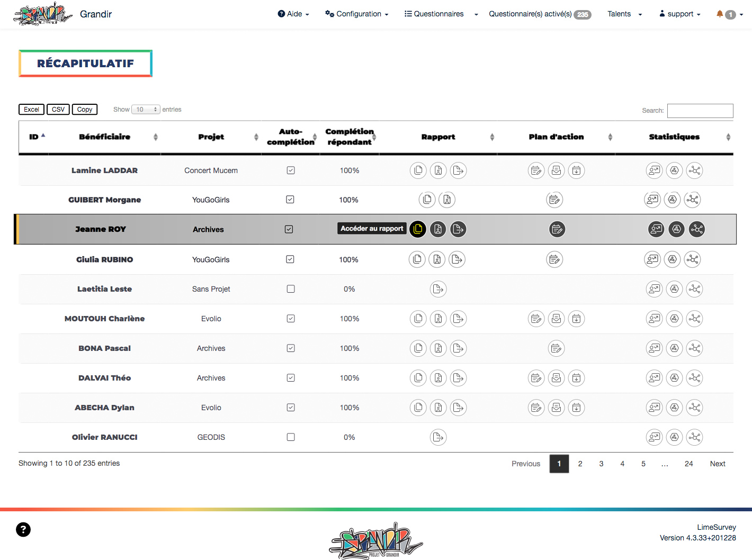Open Jeanne ROY's highlighted report icon

418,229
